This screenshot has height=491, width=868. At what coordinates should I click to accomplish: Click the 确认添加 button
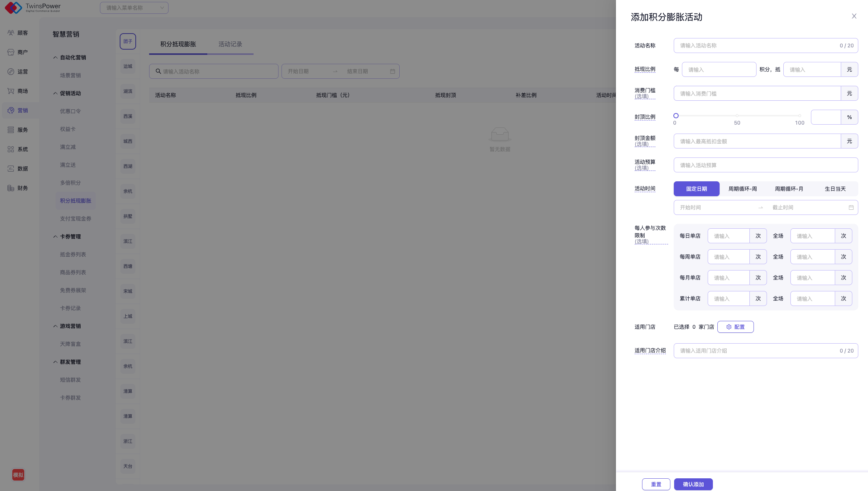693,484
